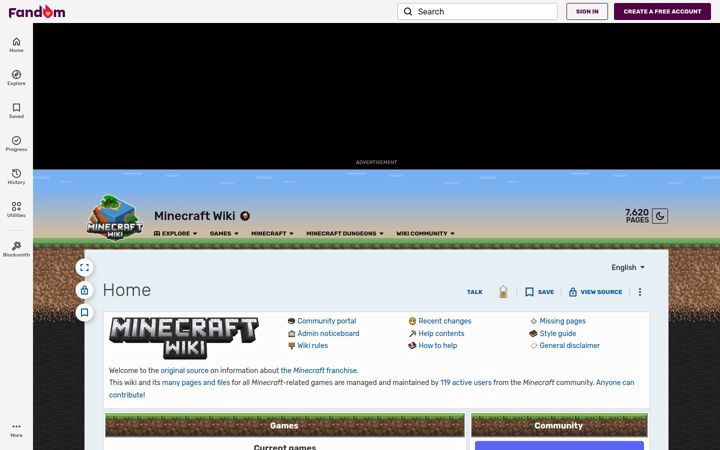
Task: Open the Explore dropdown menu
Action: click(x=175, y=233)
